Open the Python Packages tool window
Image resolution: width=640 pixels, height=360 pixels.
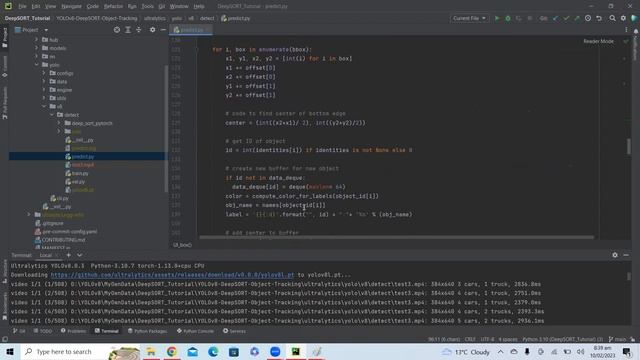point(147,331)
